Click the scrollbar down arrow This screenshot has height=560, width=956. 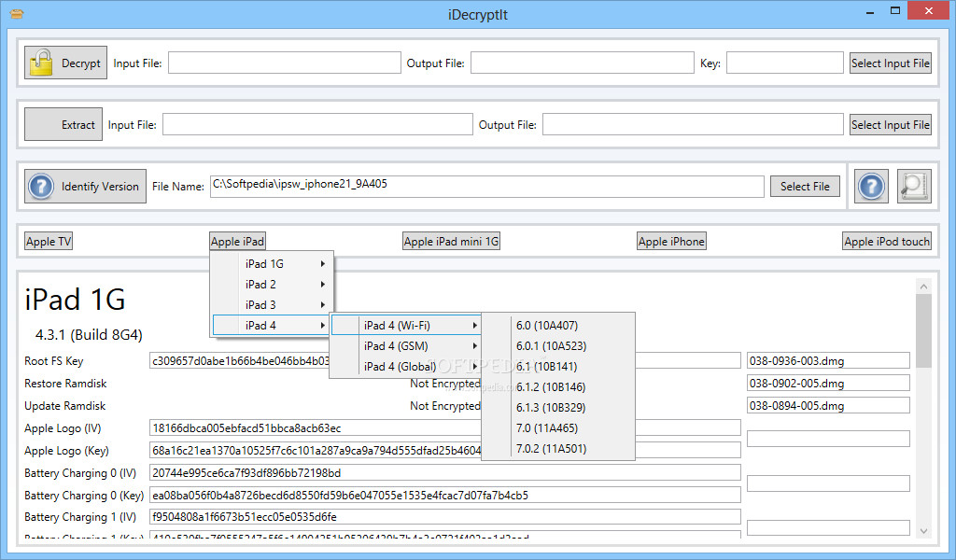(923, 531)
